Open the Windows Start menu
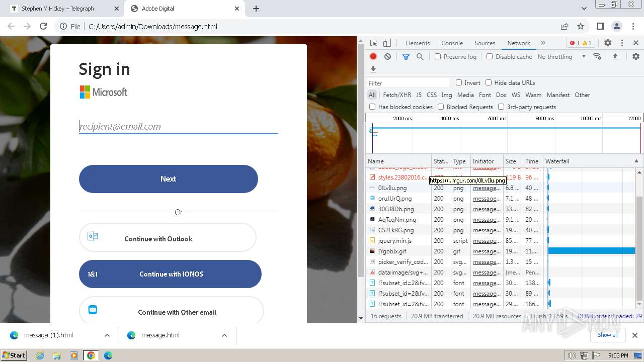Viewport: 644px width, 362px height. click(14, 355)
